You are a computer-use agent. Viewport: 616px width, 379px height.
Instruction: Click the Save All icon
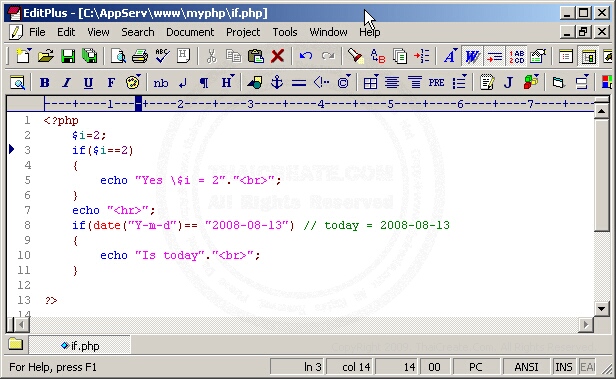[90, 56]
